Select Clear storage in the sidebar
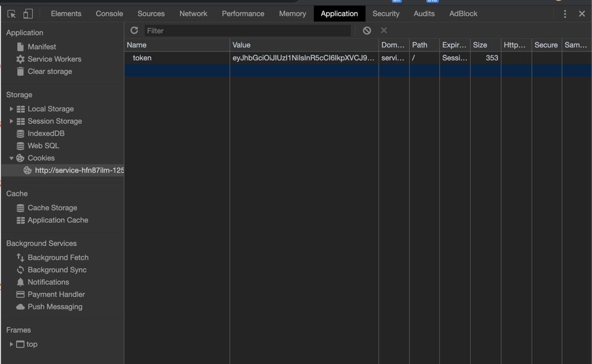The width and height of the screenshot is (592, 364). [x=49, y=71]
